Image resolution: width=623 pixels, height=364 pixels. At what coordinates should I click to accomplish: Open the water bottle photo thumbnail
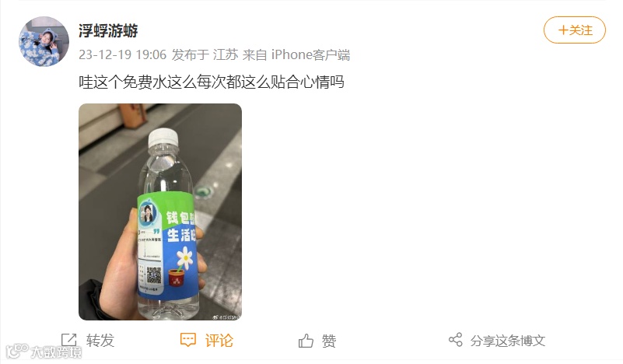pos(160,212)
